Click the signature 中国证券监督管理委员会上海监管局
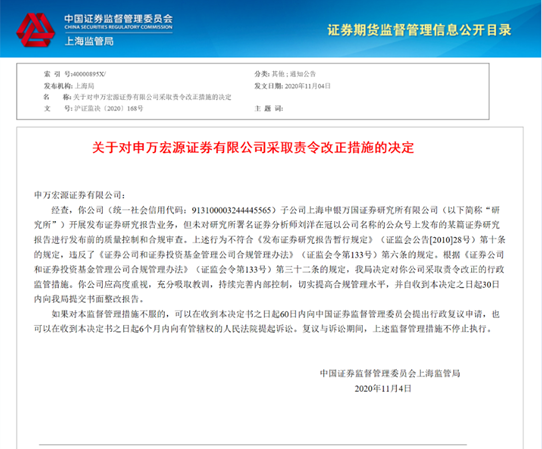 [x=390, y=373]
